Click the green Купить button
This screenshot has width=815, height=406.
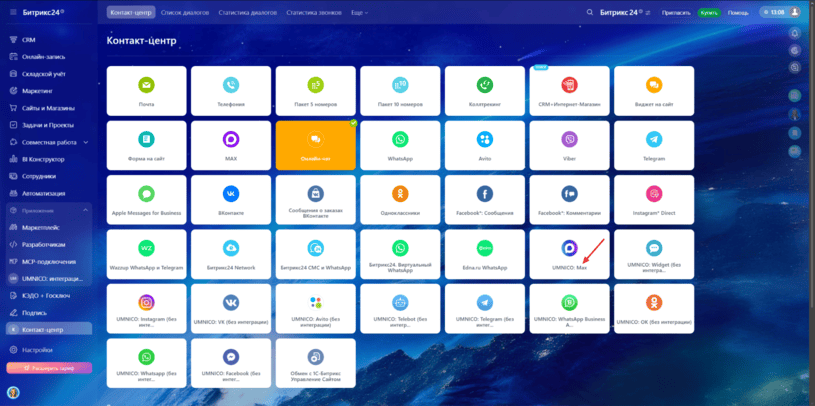pyautogui.click(x=709, y=13)
